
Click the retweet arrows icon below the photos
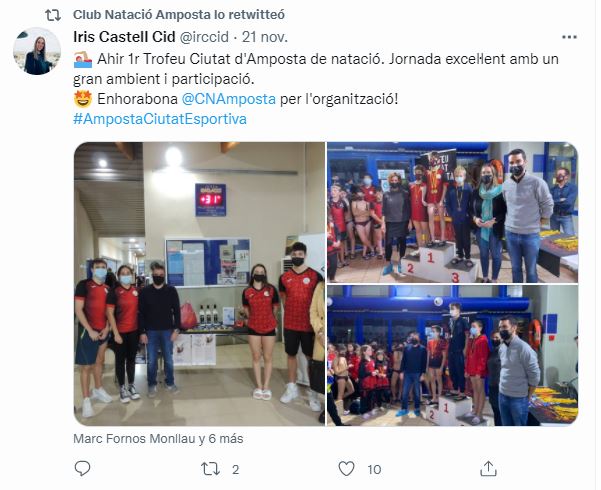(x=210, y=469)
